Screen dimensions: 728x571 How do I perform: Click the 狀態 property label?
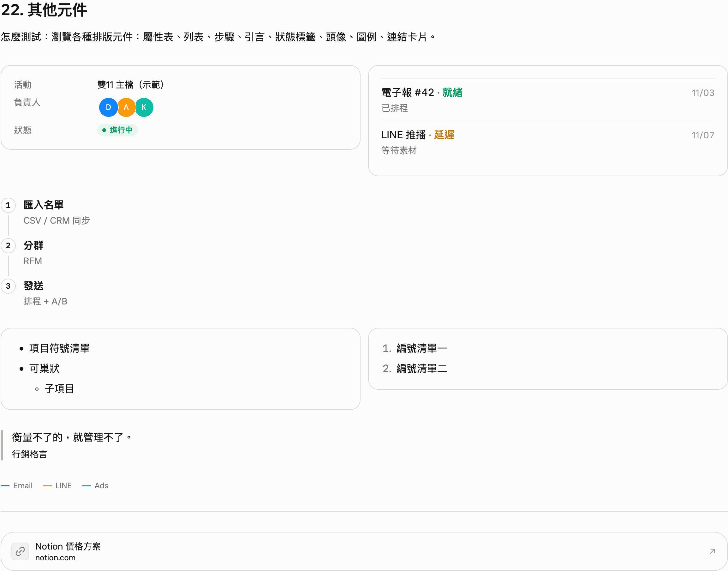point(23,130)
